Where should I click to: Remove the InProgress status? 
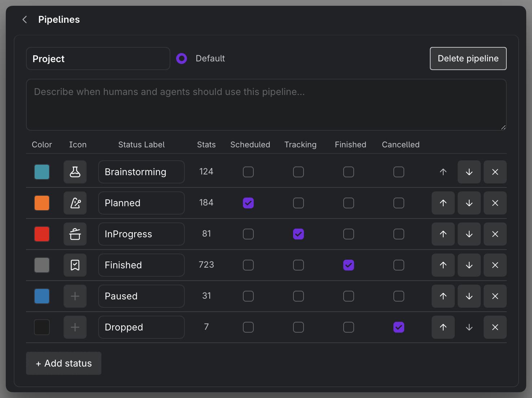[495, 234]
